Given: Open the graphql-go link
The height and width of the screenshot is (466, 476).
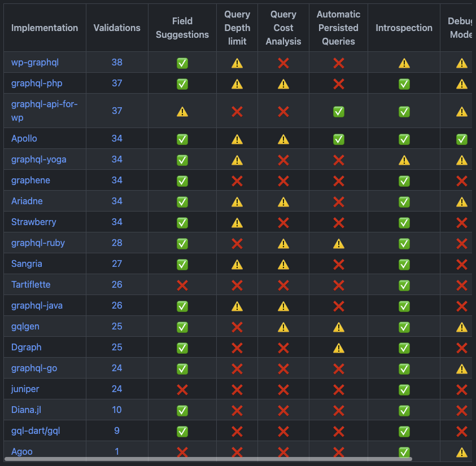Looking at the screenshot, I should click(34, 368).
